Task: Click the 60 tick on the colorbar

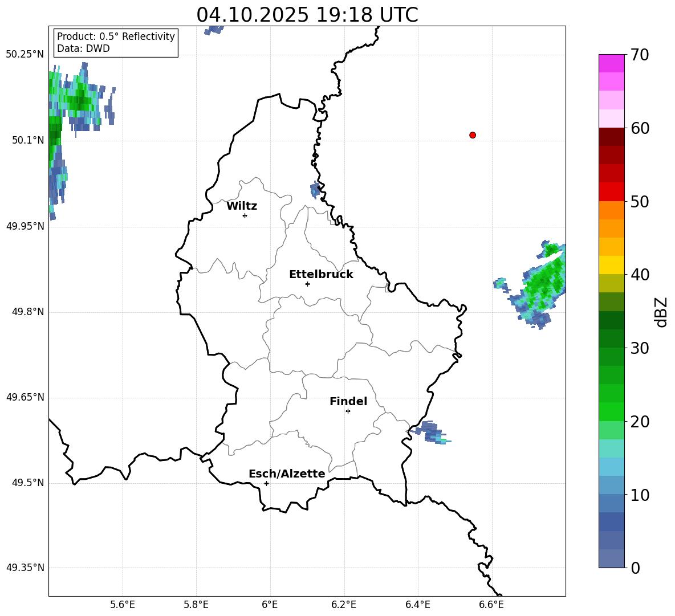Action: [x=640, y=128]
